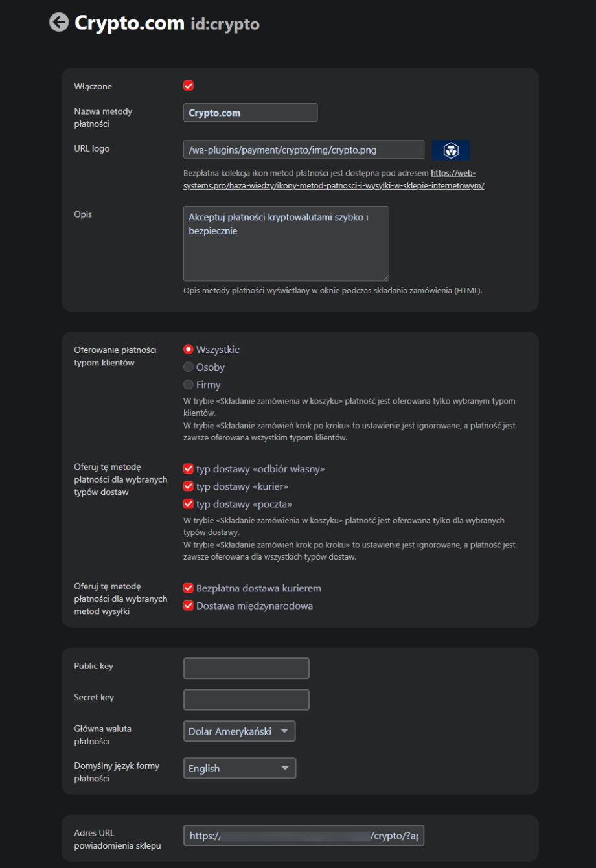Choose the Firmy customer type option

click(189, 385)
